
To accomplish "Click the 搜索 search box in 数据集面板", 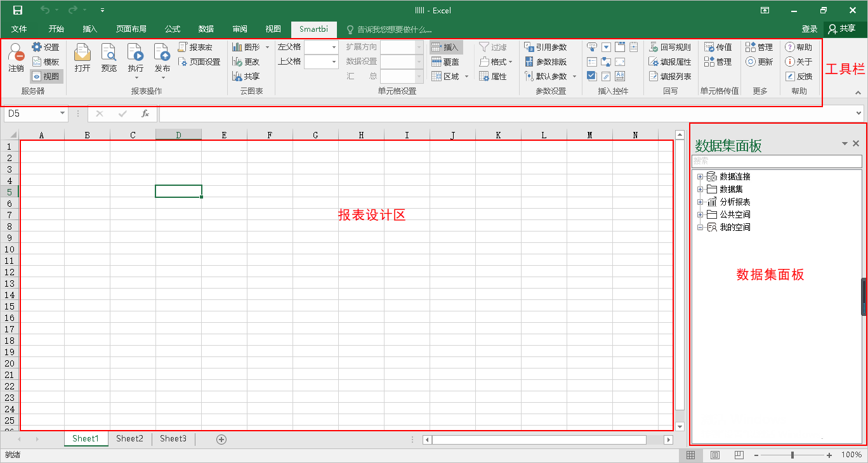I will point(777,161).
